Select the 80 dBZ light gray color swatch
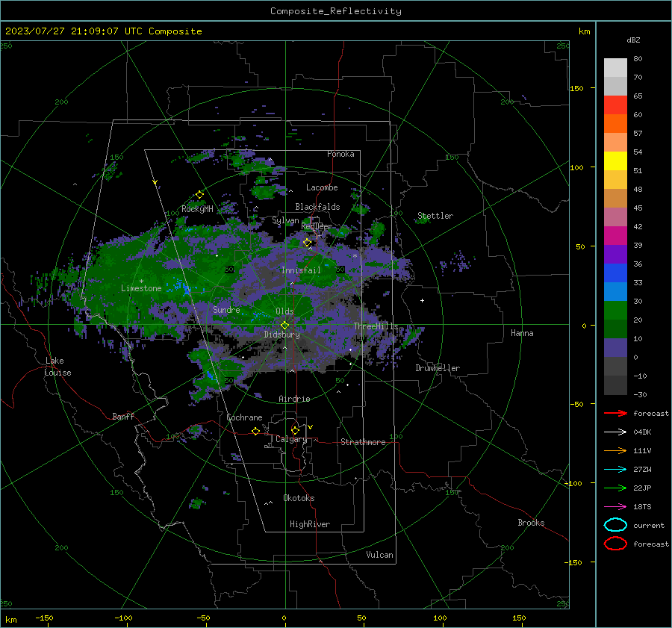 tap(615, 67)
